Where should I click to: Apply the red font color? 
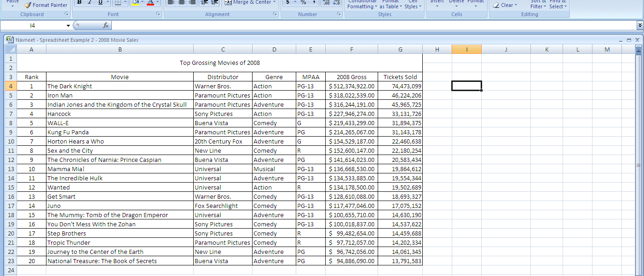pyautogui.click(x=150, y=3)
